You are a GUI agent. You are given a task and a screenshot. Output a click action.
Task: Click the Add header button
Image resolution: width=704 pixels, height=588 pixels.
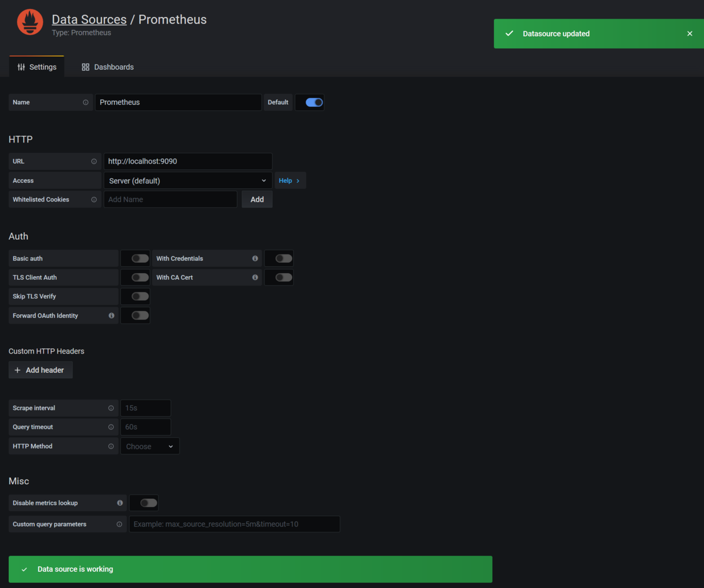click(40, 370)
